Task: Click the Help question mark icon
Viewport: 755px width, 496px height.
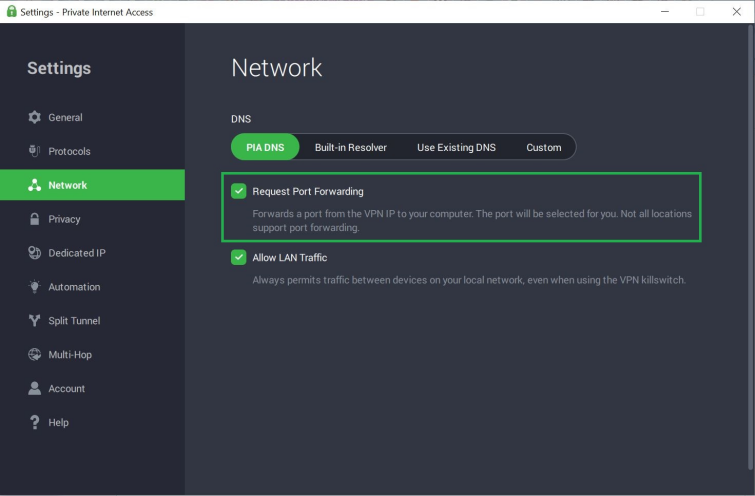Action: 34,423
